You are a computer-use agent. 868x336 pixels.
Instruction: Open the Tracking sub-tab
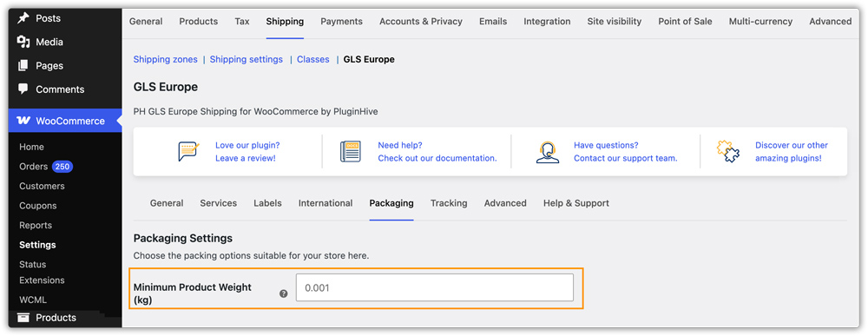449,203
